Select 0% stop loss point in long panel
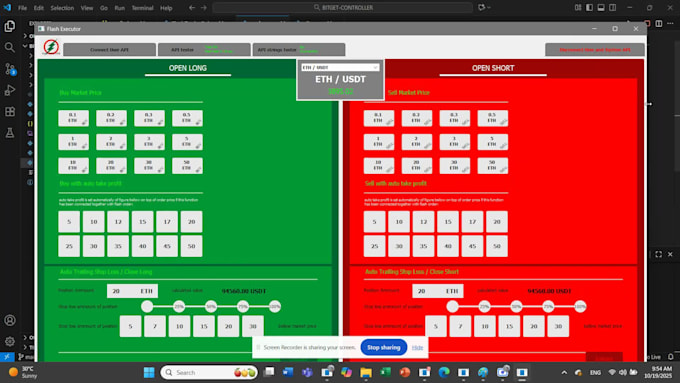This screenshot has width=680, height=383. pyautogui.click(x=147, y=306)
